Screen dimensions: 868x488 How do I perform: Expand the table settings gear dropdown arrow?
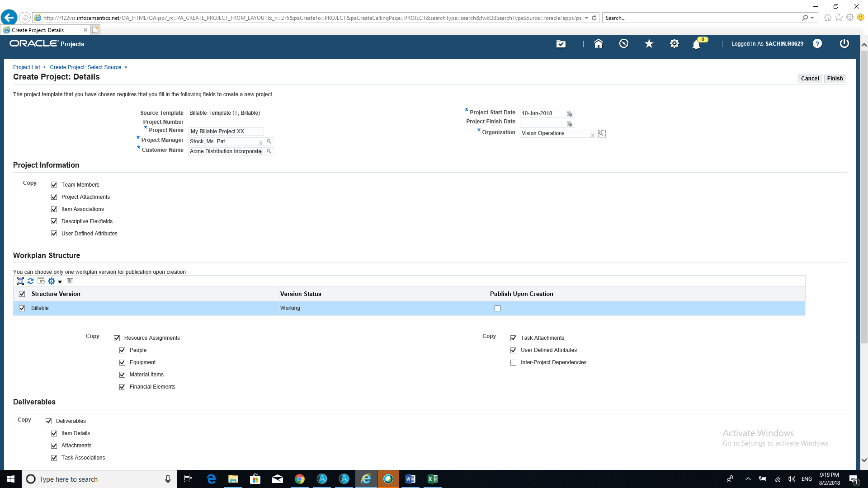point(60,282)
